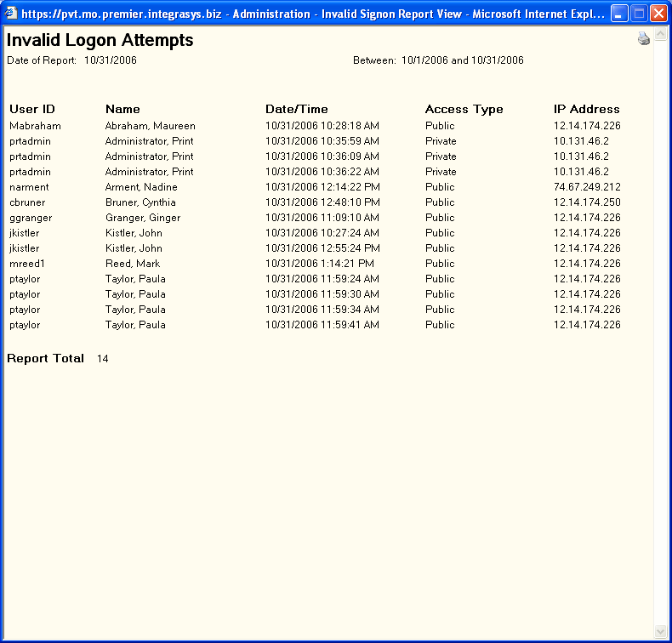The height and width of the screenshot is (643, 672).
Task: Click the Report Total label
Action: pyautogui.click(x=45, y=359)
